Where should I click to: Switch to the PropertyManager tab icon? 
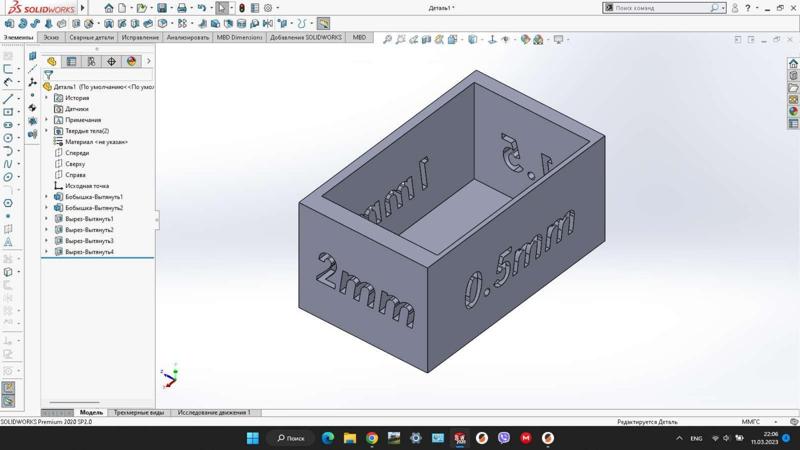[x=71, y=61]
